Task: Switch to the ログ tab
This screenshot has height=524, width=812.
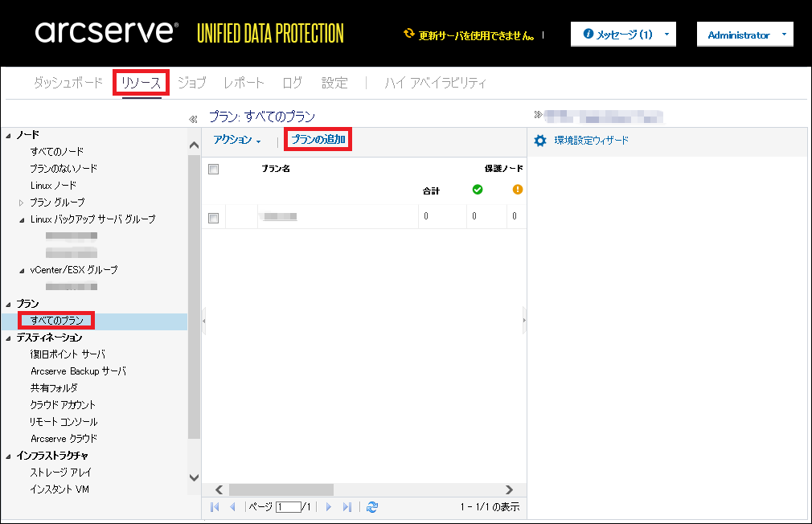Action: tap(293, 83)
